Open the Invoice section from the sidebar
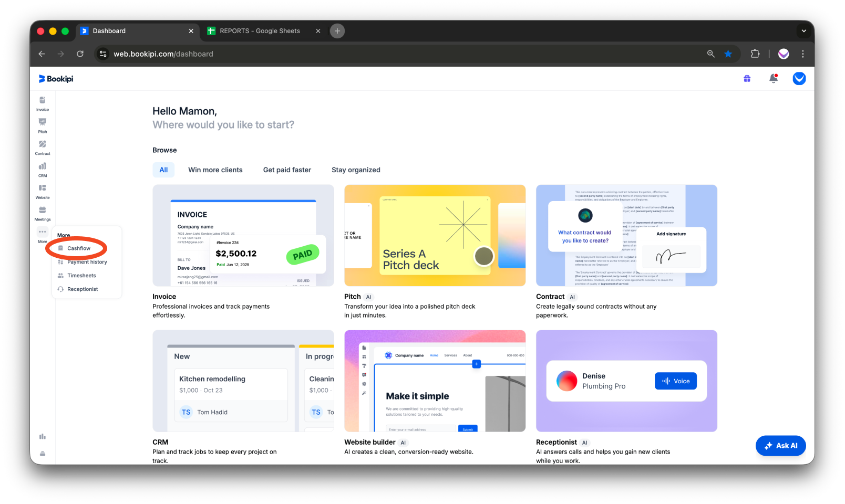 [x=42, y=103]
